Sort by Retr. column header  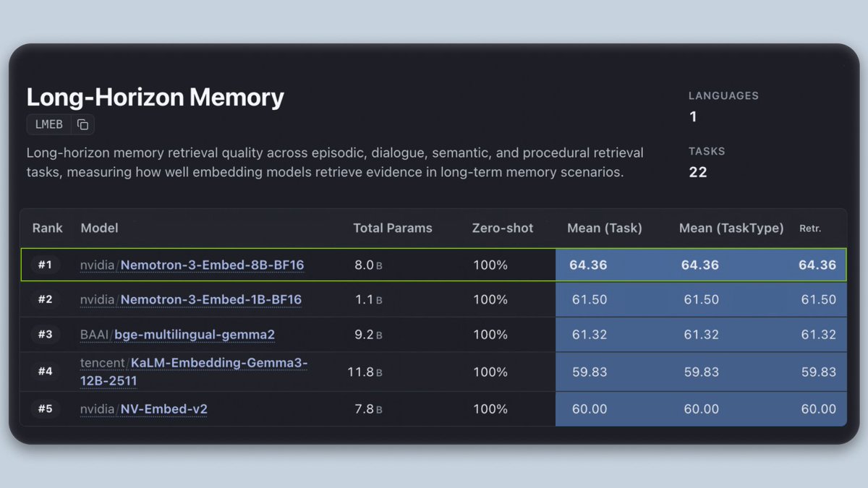(810, 228)
